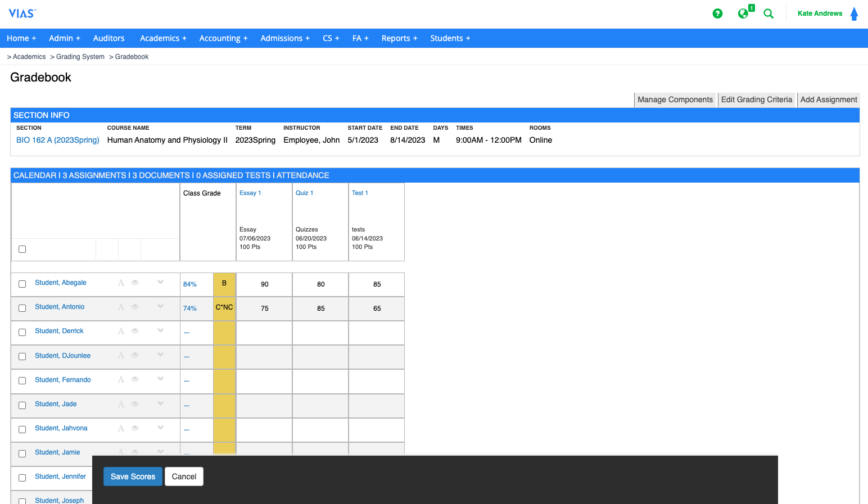Click the VIAS logo
Viewport: 868px width, 504px height.
coord(22,13)
